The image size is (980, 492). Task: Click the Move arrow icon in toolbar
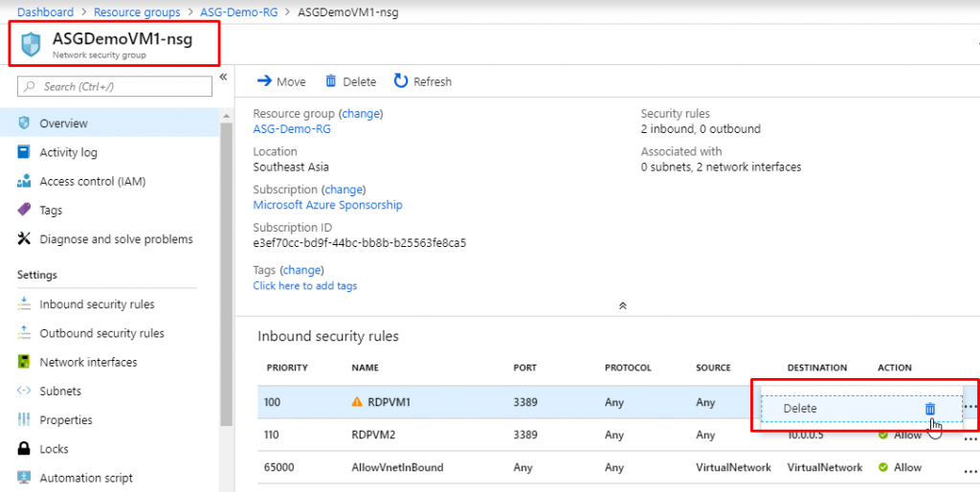pos(264,81)
